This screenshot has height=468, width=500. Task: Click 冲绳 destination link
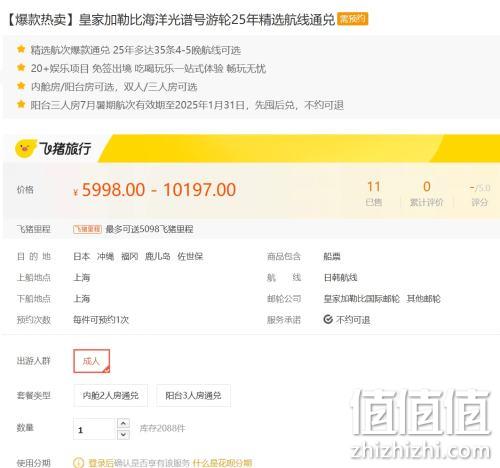(106, 256)
